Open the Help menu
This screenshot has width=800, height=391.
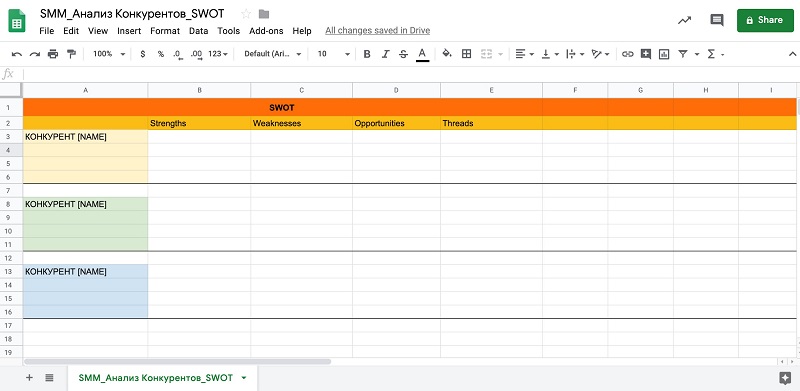[302, 31]
